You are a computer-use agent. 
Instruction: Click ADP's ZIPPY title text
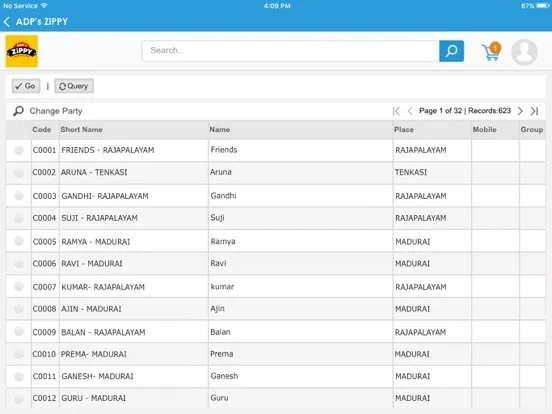coord(42,22)
